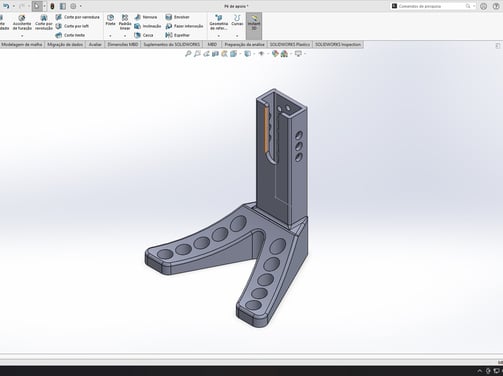Image resolution: width=503 pixels, height=376 pixels.
Task: Select the Padrão linear tool
Action: click(x=125, y=22)
